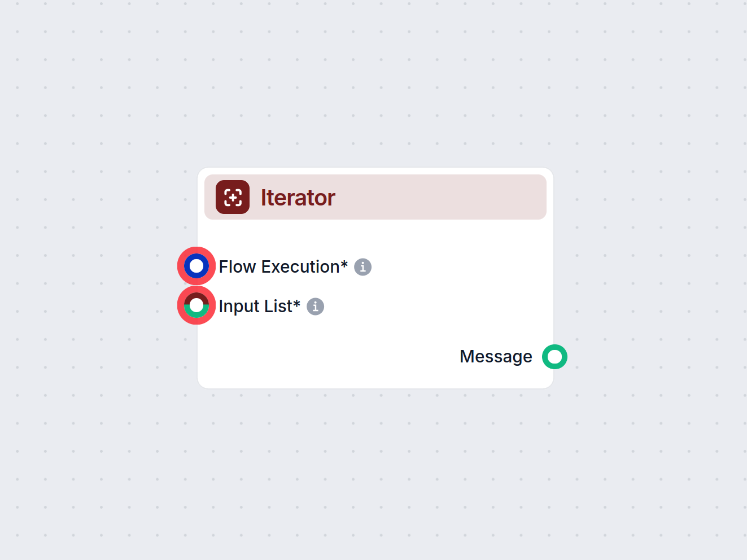The height and width of the screenshot is (560, 747).
Task: Click the Flow Execution label
Action: click(x=279, y=266)
